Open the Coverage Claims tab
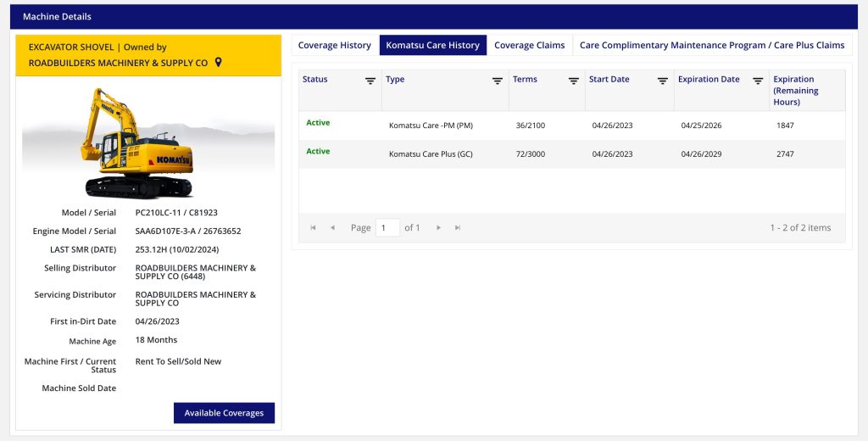Viewport: 868px width, 441px height. point(529,45)
